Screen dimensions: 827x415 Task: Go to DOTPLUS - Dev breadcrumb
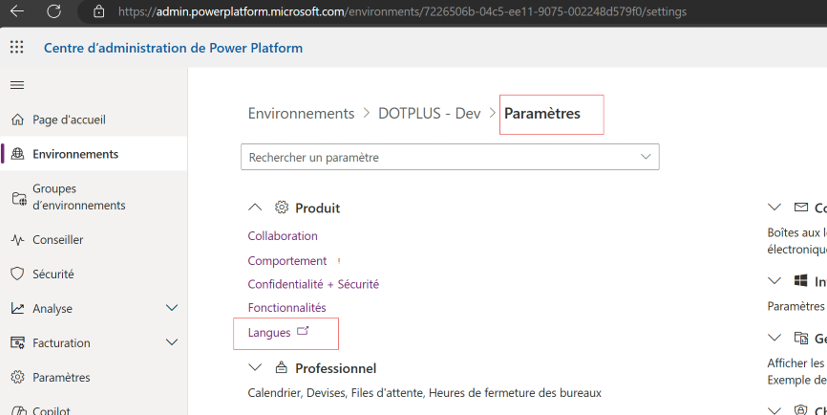429,114
